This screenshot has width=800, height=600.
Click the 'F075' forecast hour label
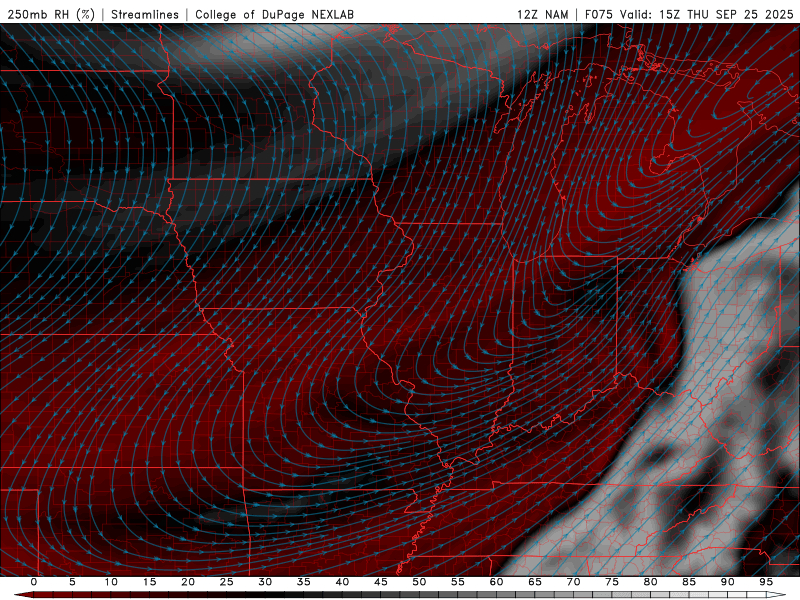[598, 14]
